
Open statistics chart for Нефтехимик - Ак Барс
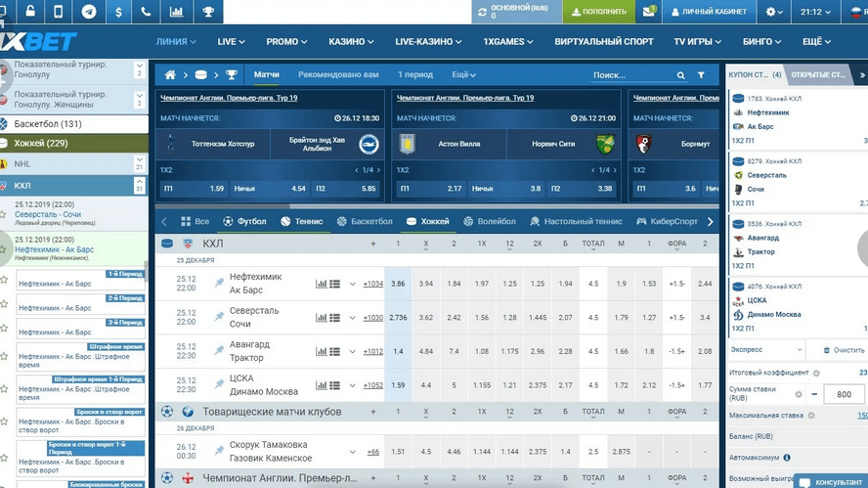point(321,284)
